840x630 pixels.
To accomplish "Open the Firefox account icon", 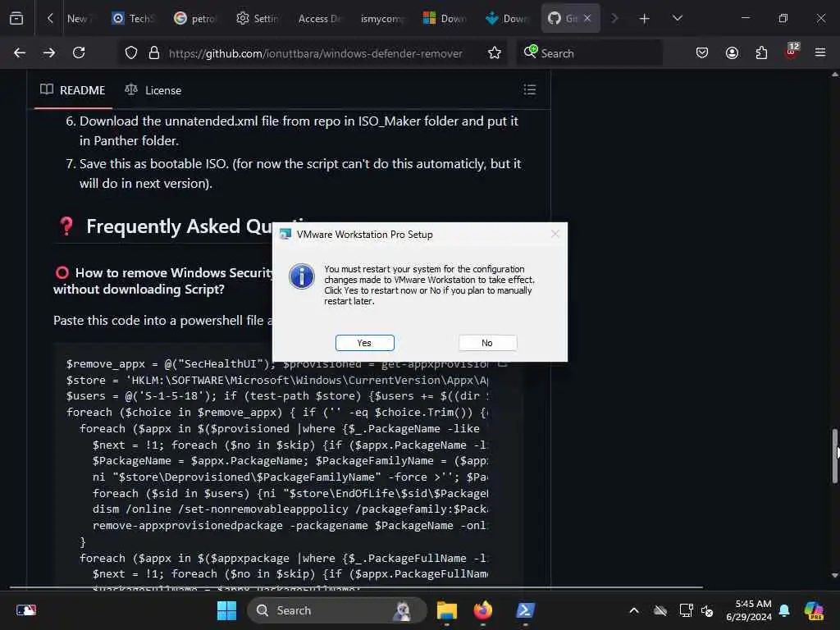I will (732, 52).
